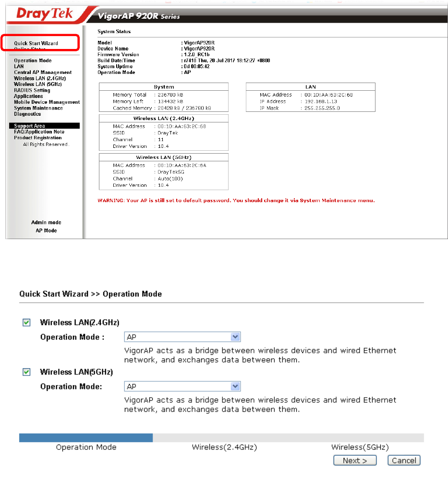Click IP Mask 255.255.255.0 value

[x=322, y=108]
